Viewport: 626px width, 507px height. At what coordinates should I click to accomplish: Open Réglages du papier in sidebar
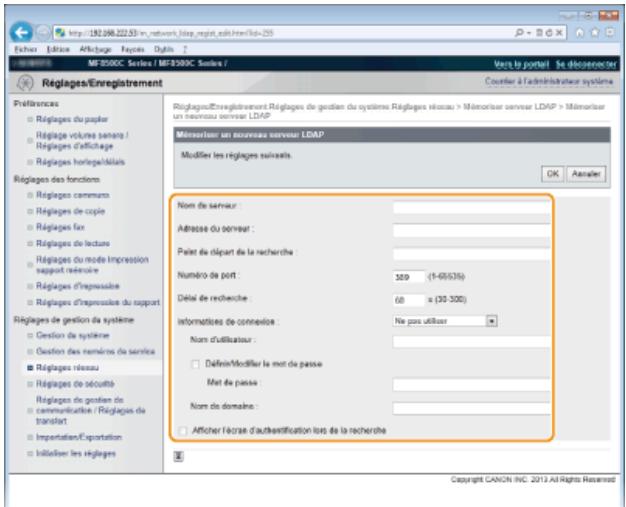pos(72,119)
